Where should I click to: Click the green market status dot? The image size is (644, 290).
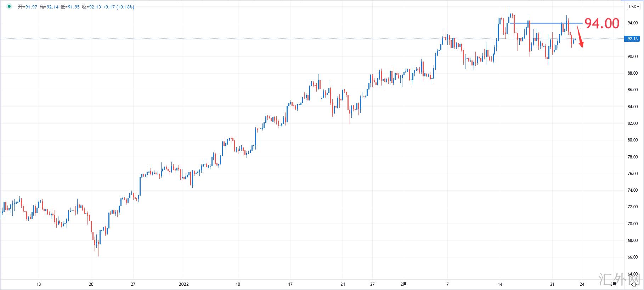tap(9, 7)
